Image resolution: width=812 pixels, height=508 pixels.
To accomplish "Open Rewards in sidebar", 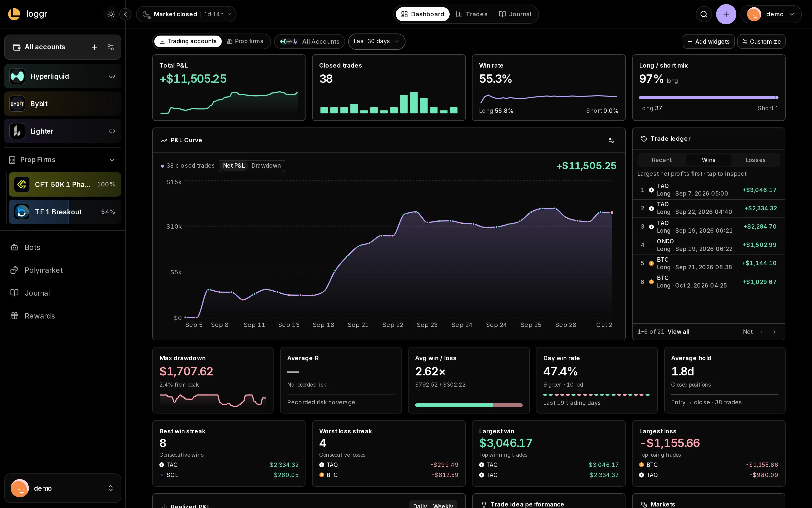I will (x=63, y=316).
